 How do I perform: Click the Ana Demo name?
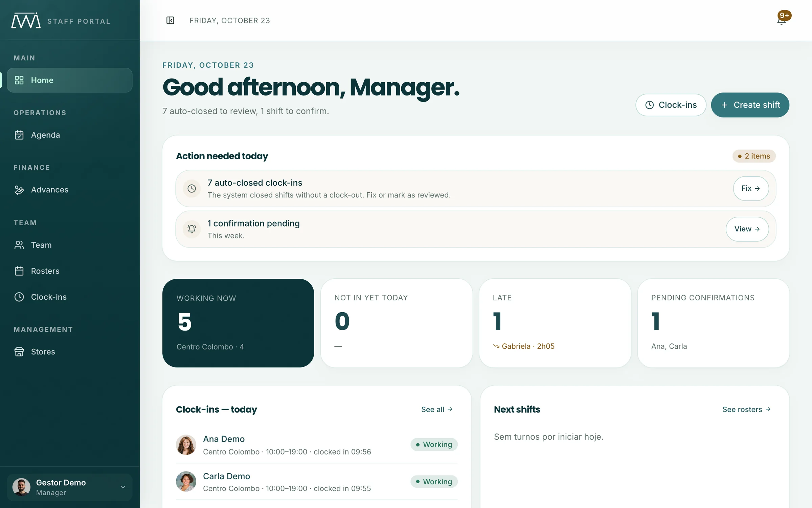click(224, 439)
